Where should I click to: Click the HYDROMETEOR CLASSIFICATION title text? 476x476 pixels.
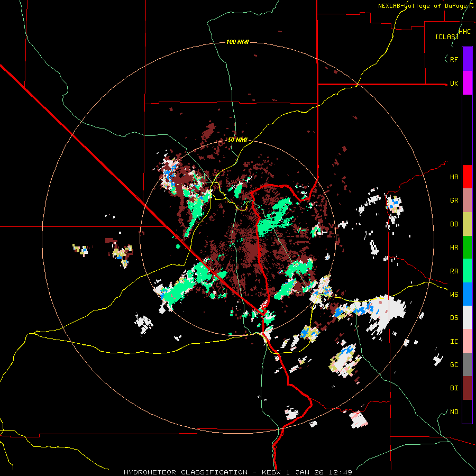186,472
